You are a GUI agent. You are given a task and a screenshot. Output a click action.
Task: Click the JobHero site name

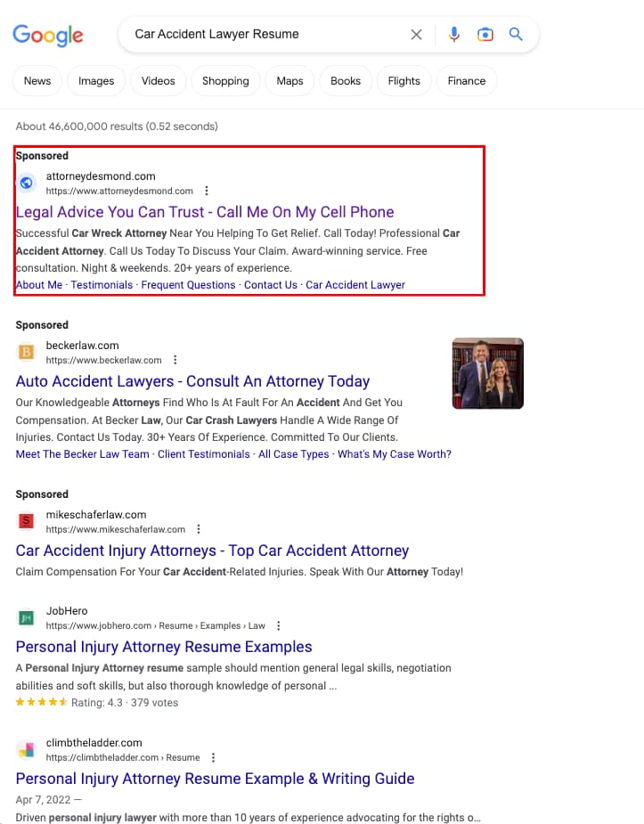pos(67,610)
